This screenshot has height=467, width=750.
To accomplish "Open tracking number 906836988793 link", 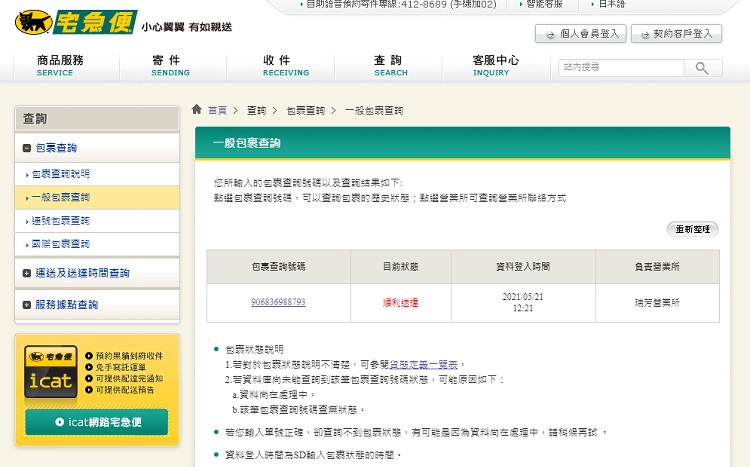I will point(278,302).
